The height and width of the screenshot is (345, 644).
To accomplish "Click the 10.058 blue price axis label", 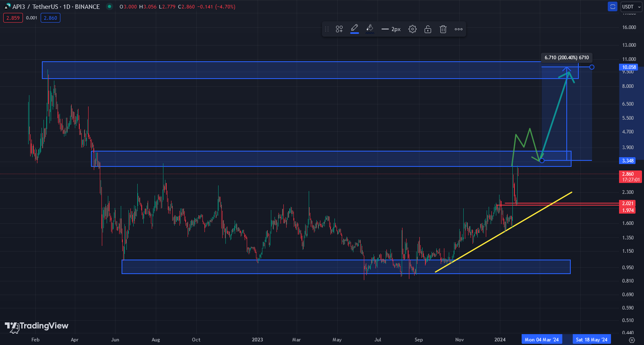I will coord(629,67).
